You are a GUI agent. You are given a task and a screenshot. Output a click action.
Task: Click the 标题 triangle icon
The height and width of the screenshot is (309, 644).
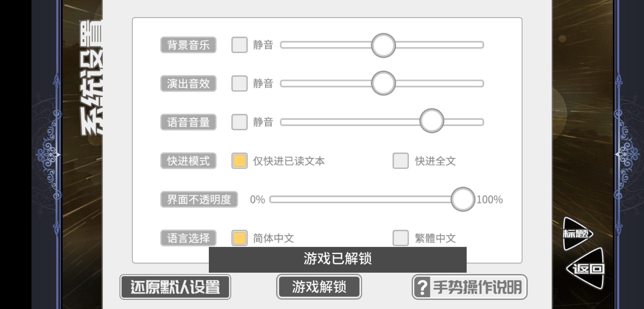[x=576, y=234]
